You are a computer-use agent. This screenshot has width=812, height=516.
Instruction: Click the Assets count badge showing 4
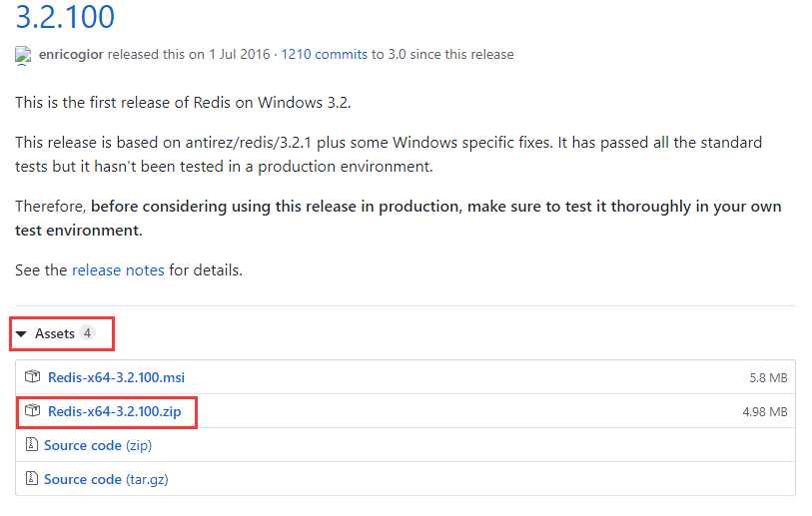pos(88,333)
